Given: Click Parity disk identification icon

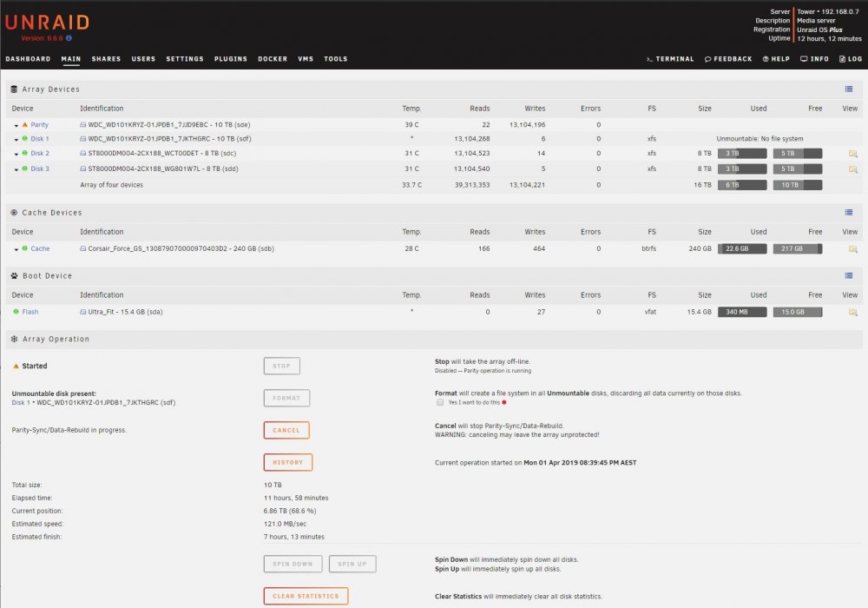Looking at the screenshot, I should [x=83, y=125].
